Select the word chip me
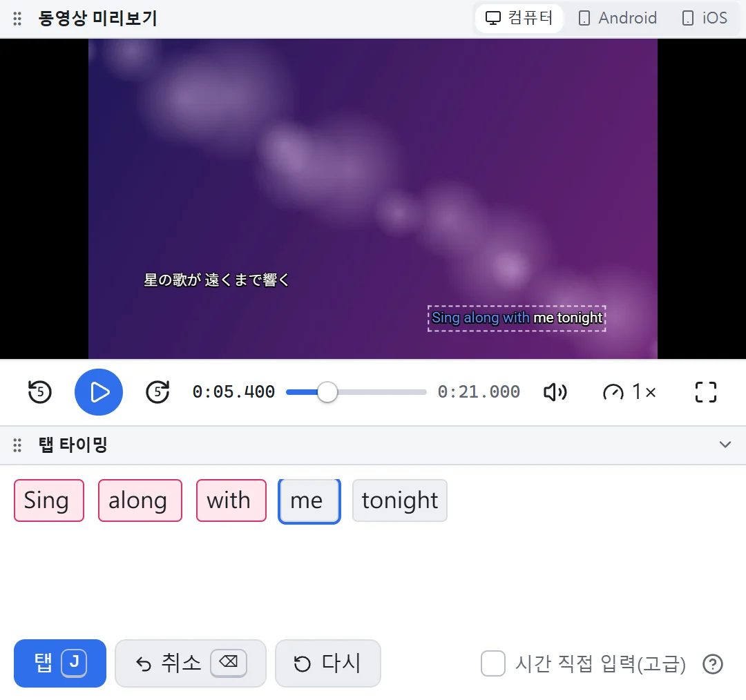Image resolution: width=746 pixels, height=700 pixels. [309, 500]
